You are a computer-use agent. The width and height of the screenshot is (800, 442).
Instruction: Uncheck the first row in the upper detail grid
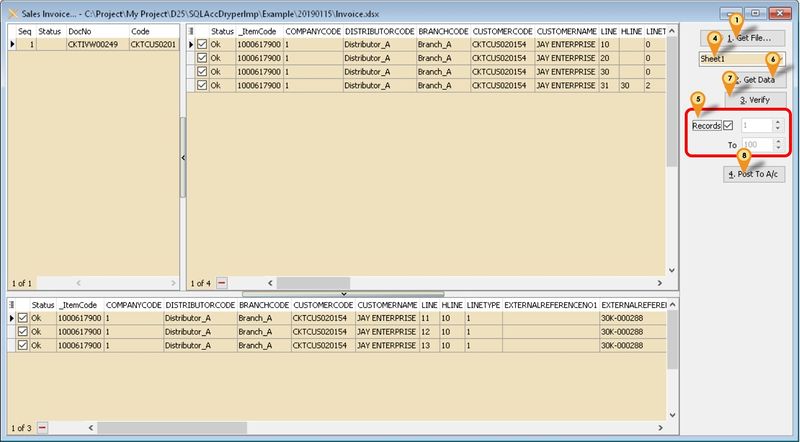tap(203, 45)
